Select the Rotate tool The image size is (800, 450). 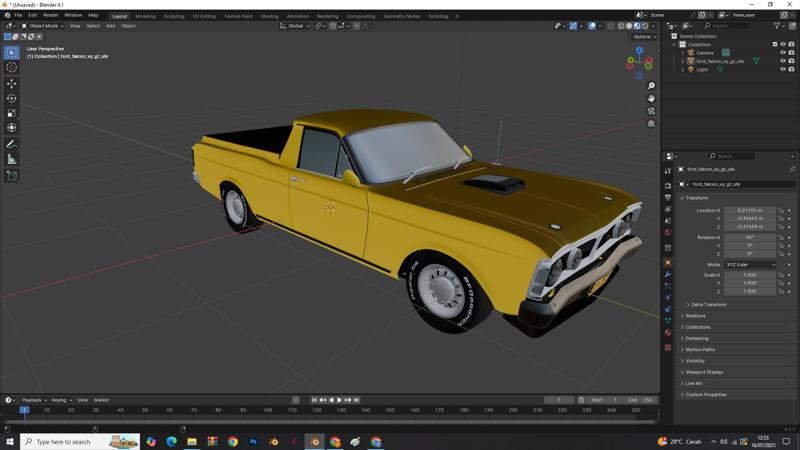(12, 98)
